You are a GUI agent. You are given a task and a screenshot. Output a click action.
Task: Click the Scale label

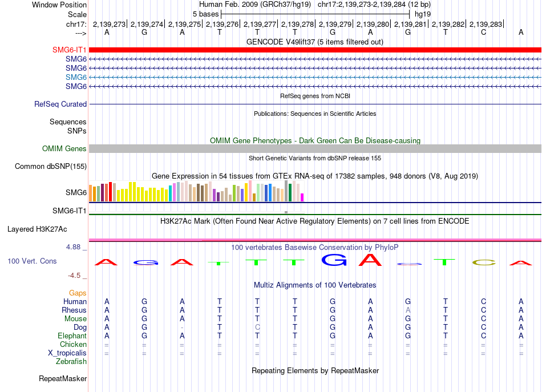tap(77, 14)
